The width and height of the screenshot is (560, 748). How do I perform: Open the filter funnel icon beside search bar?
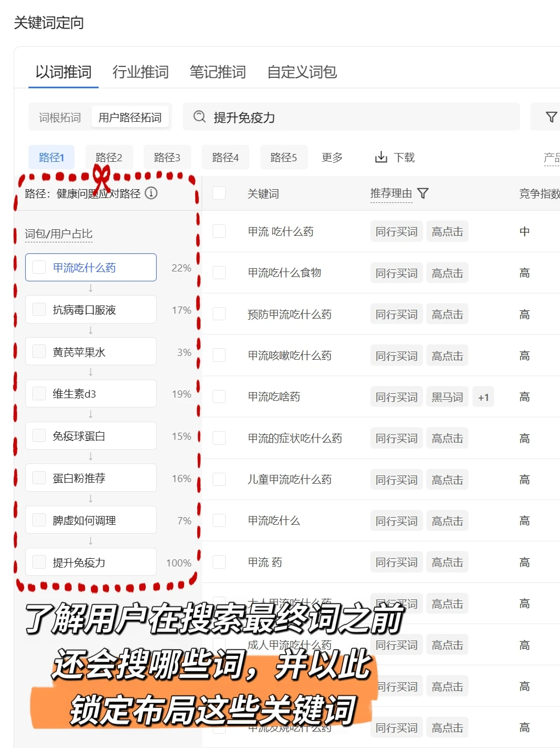(550, 116)
